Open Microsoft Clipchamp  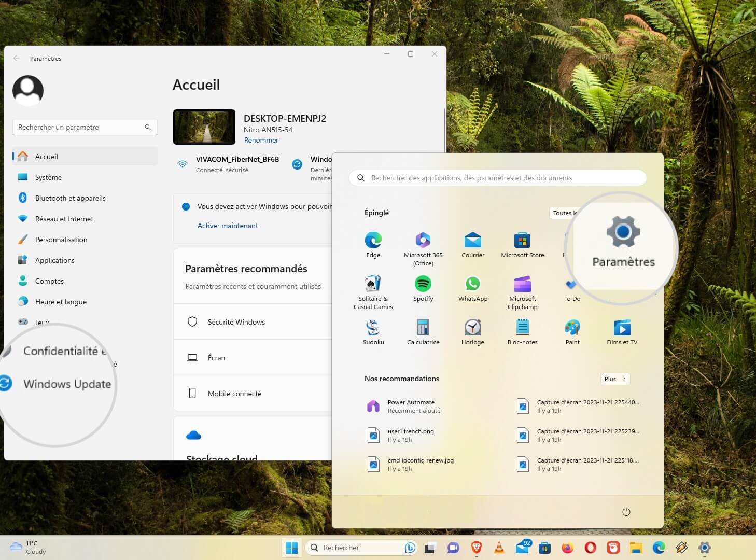(x=522, y=292)
